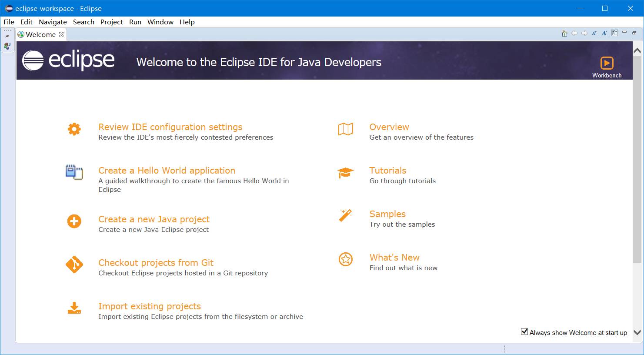644x355 pixels.
Task: Click 'Review the IDE's most fiercely contested preferences'
Action: tap(186, 137)
